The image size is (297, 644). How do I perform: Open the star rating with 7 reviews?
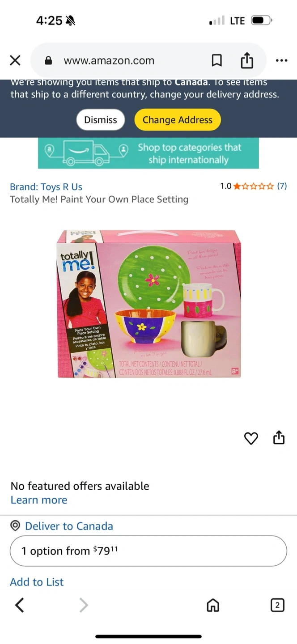pos(254,186)
